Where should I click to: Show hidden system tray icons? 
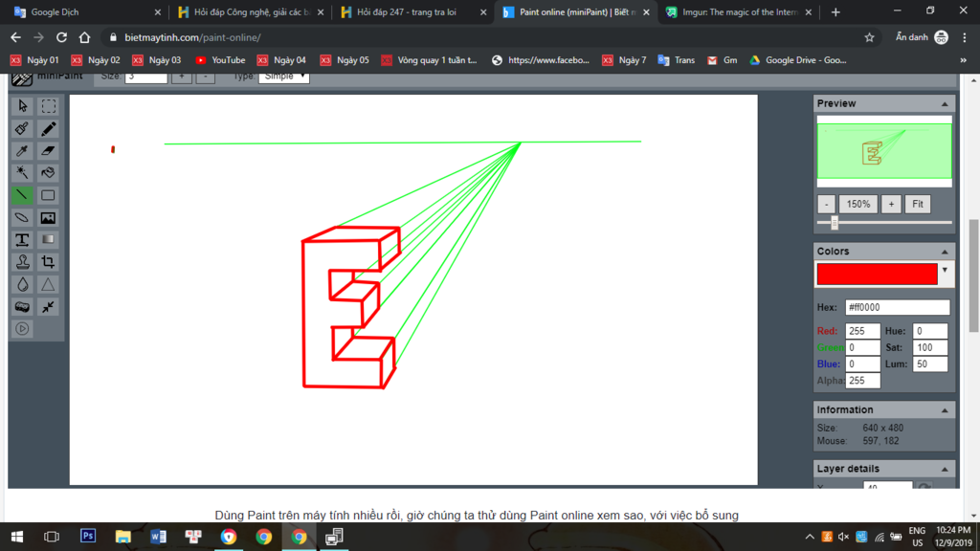point(810,537)
